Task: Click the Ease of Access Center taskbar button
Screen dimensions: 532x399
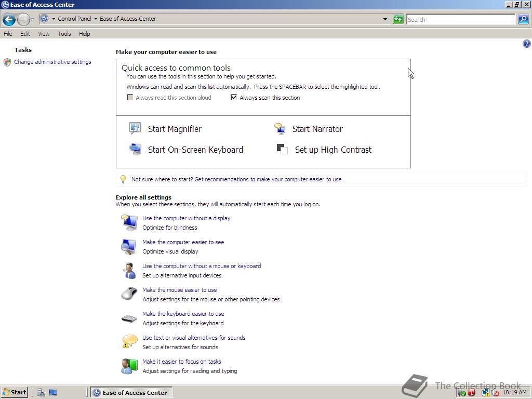Action: pyautogui.click(x=131, y=393)
